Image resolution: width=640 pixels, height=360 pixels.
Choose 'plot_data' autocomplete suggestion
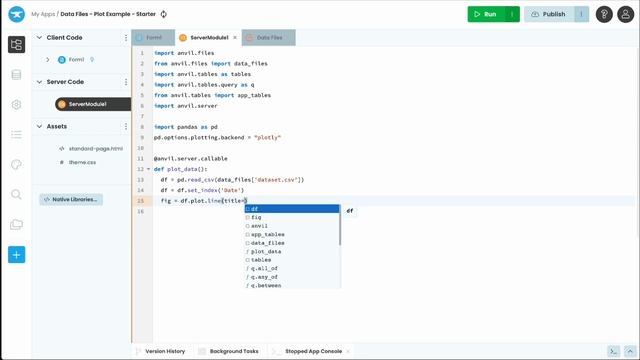pyautogui.click(x=292, y=252)
